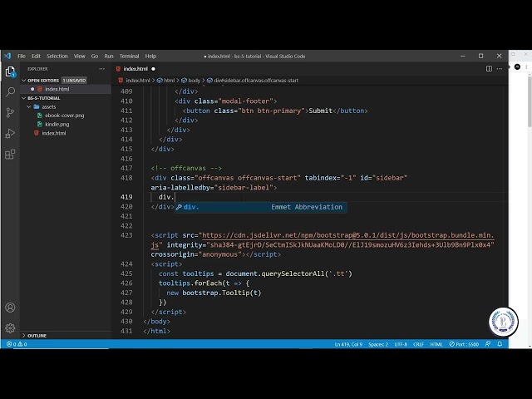Click the HTML file icon in open editors
The image size is (532, 399).
tap(40, 89)
